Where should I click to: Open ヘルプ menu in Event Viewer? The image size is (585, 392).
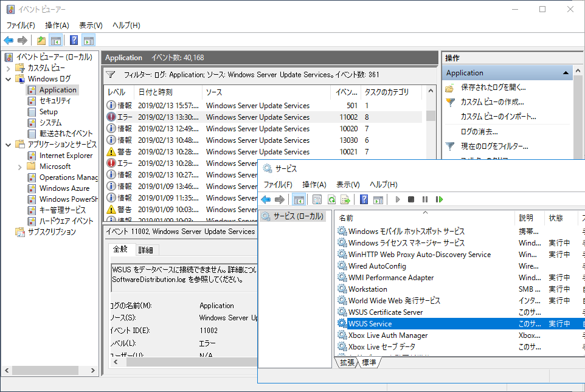126,26
